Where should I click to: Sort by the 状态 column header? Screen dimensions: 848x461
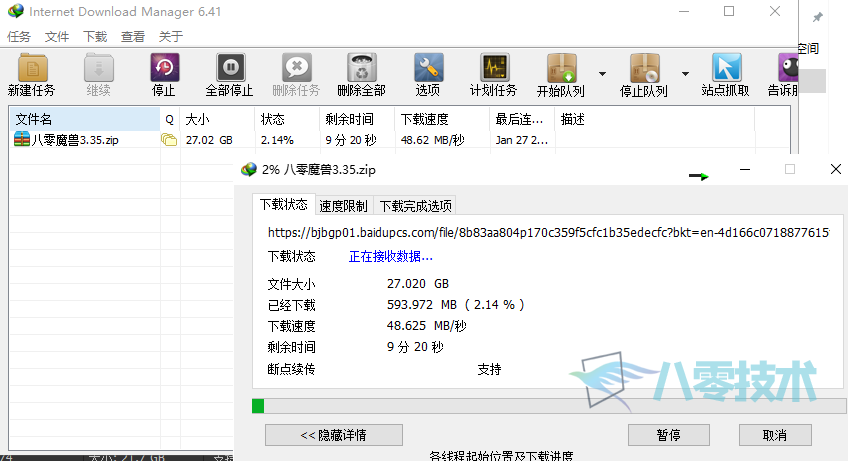pyautogui.click(x=287, y=119)
